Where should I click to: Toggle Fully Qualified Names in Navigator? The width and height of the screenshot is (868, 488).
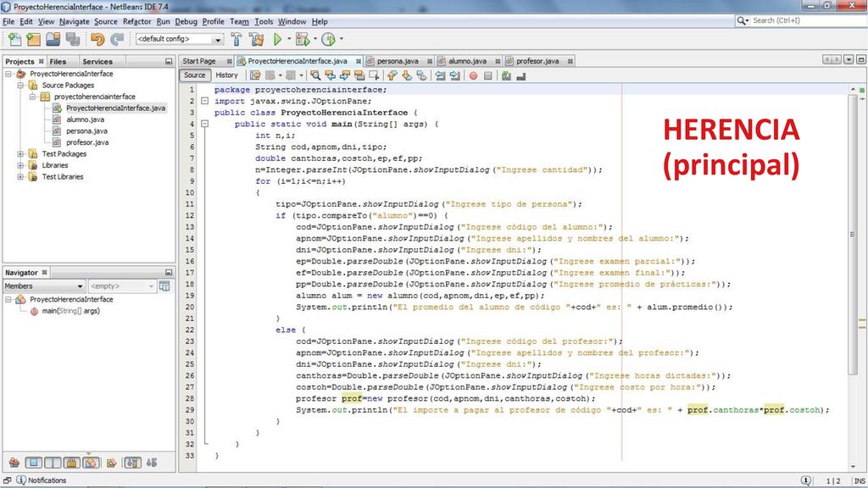point(111,463)
